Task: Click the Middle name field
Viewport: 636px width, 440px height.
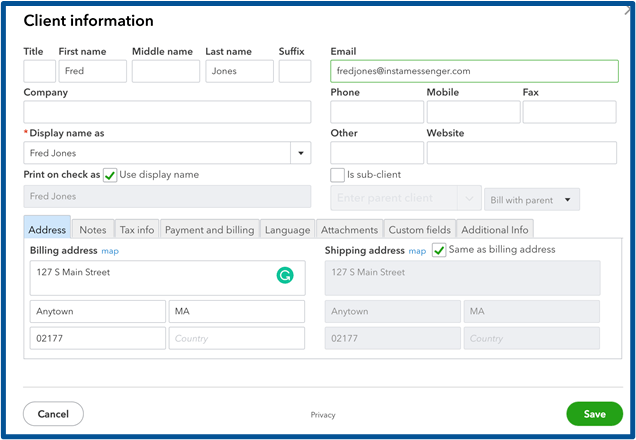Action: (166, 71)
